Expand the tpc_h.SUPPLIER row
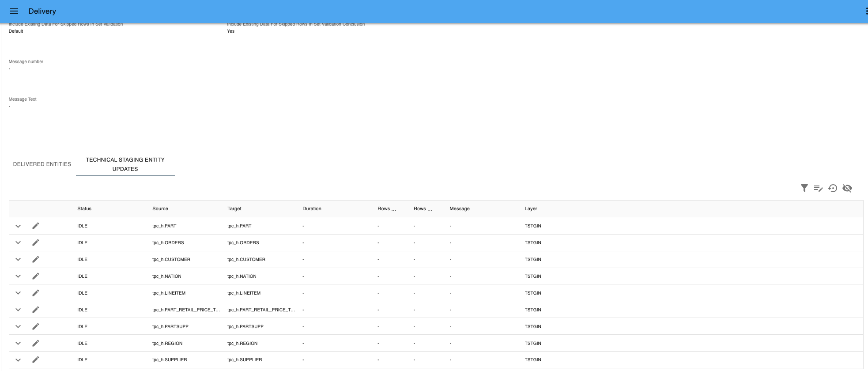The height and width of the screenshot is (371, 868). (18, 360)
